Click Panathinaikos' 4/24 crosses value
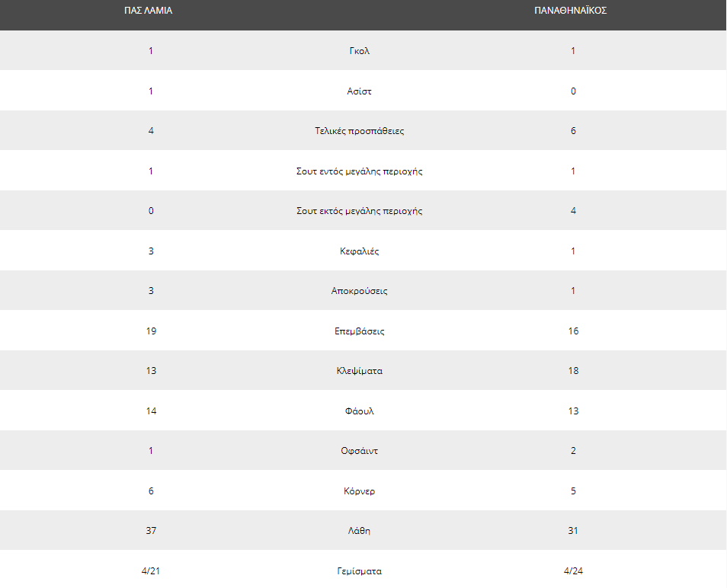The image size is (727, 588). click(x=573, y=571)
